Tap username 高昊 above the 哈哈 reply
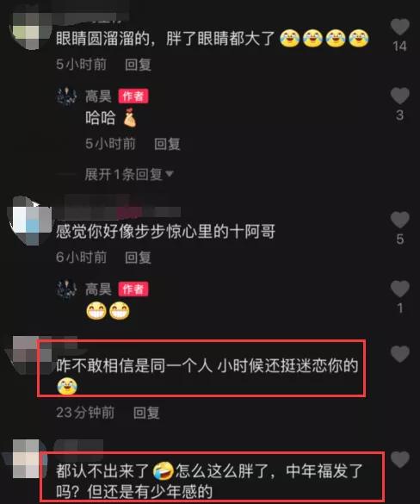 pos(98,96)
